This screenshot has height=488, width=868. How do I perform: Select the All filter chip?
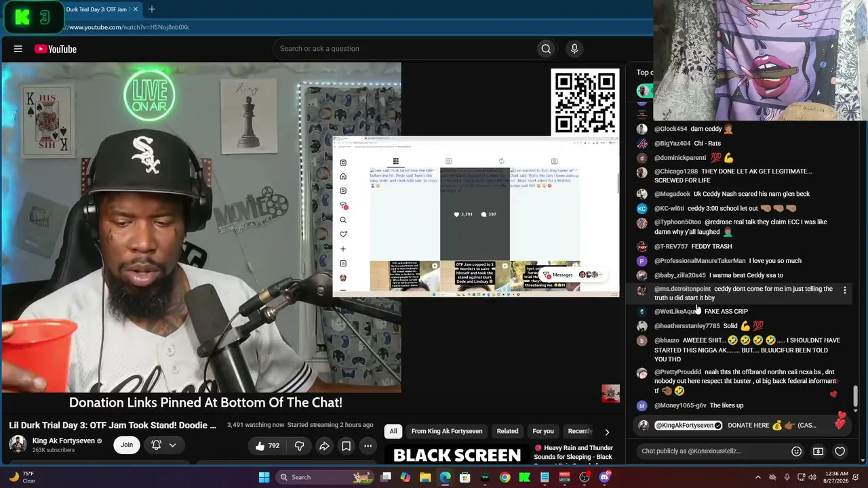tap(393, 431)
